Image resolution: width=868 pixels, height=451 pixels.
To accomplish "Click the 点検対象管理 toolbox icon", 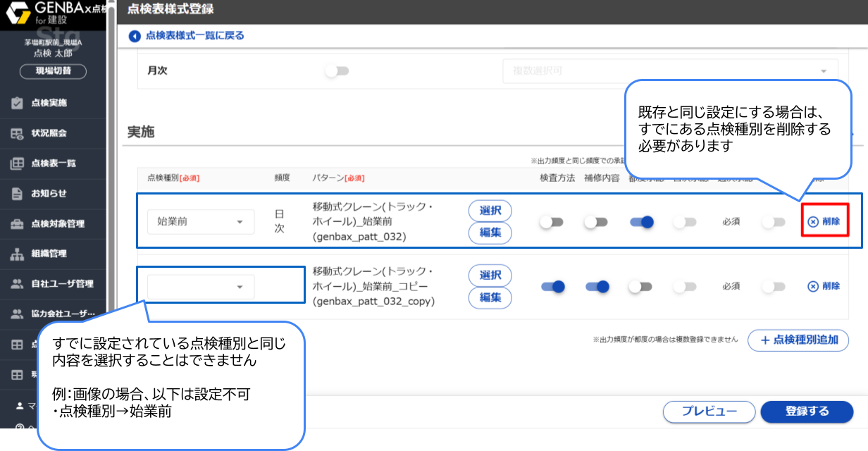I will 18,224.
